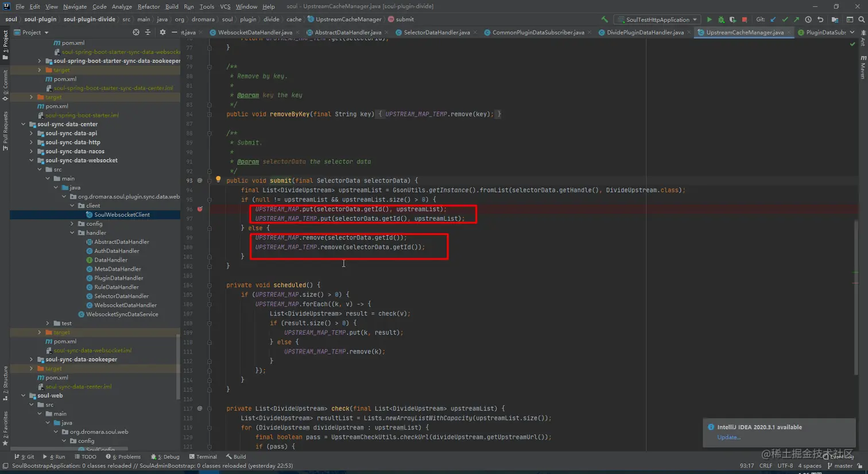Start debugging with the green bug icon
This screenshot has width=868, height=474.
pyautogui.click(x=721, y=20)
